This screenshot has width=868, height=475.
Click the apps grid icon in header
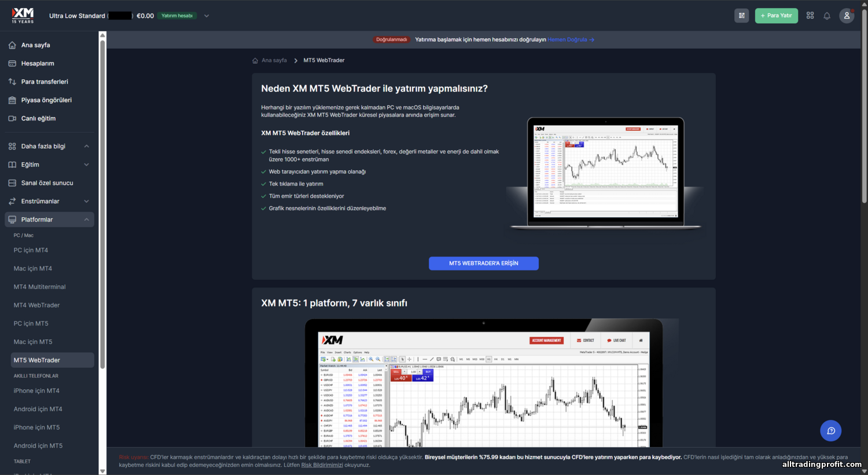tap(810, 16)
